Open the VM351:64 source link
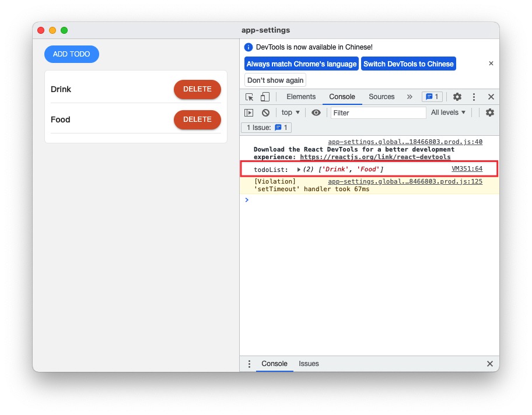This screenshot has height=415, width=532. coord(467,169)
